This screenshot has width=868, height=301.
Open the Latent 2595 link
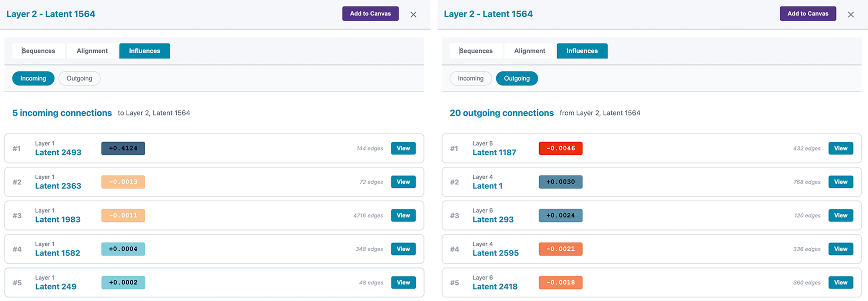coord(495,253)
